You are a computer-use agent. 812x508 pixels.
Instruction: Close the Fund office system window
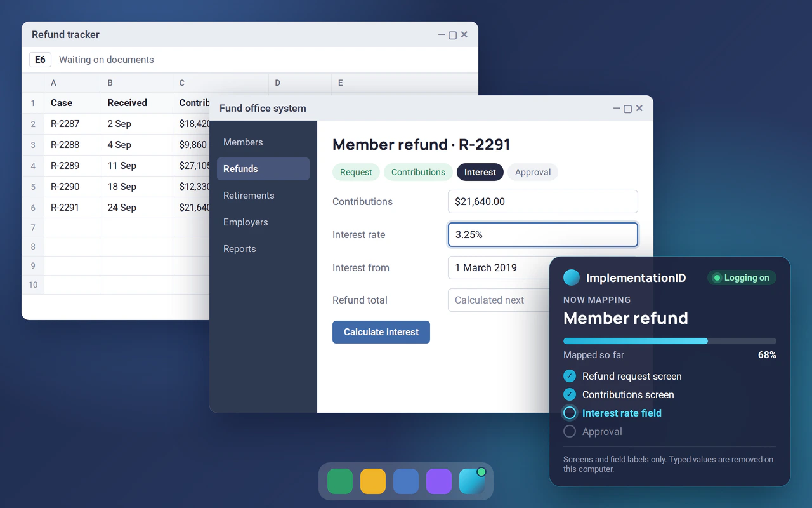[639, 109]
